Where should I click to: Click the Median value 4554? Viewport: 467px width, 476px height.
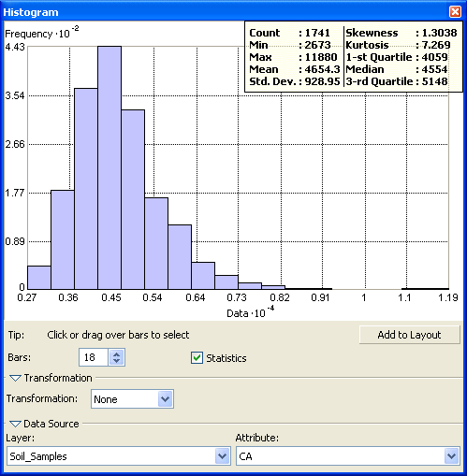tap(434, 69)
